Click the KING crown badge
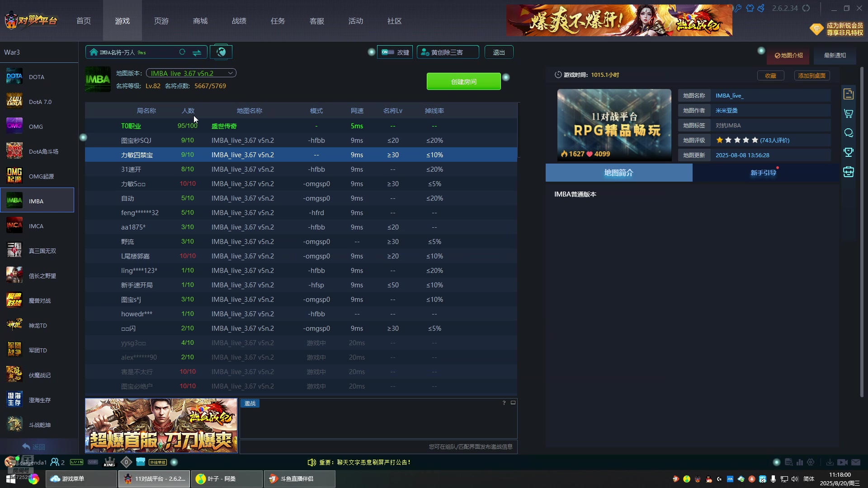 click(x=109, y=462)
